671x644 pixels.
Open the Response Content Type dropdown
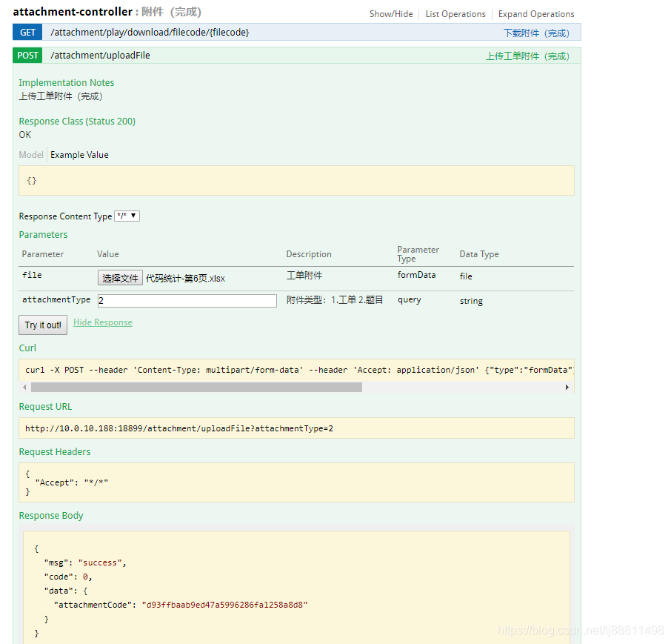[127, 216]
